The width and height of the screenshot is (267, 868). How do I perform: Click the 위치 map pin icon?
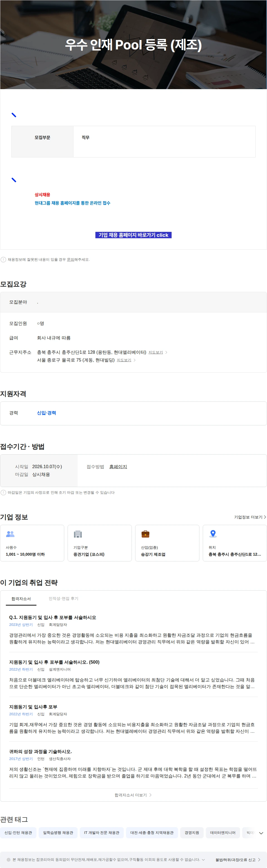[213, 534]
